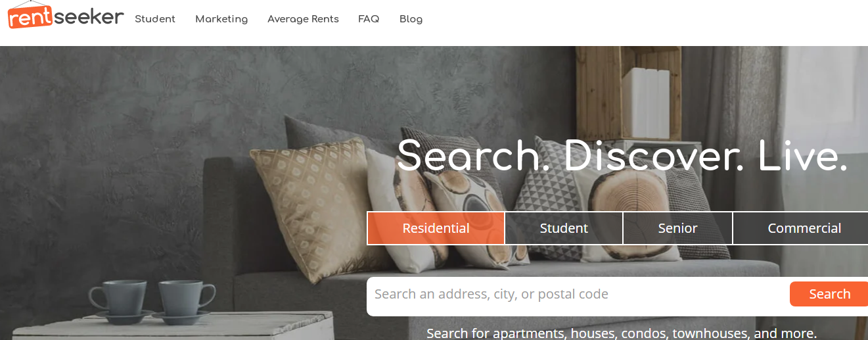The height and width of the screenshot is (340, 868).
Task: Click the RentSeeker logo
Action: [66, 16]
